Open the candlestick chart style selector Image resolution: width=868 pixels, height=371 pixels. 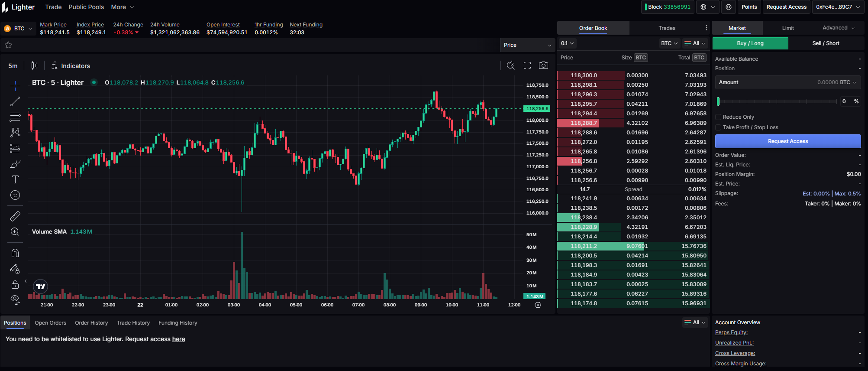[x=34, y=65]
